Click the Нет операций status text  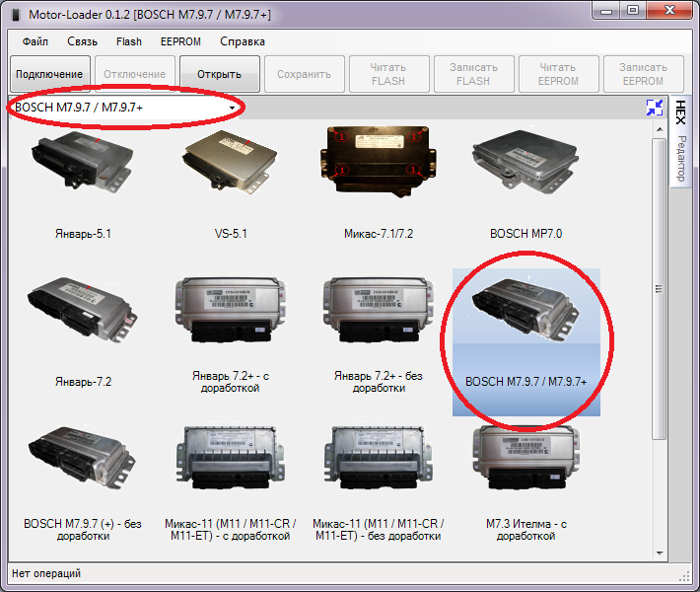pos(46,573)
